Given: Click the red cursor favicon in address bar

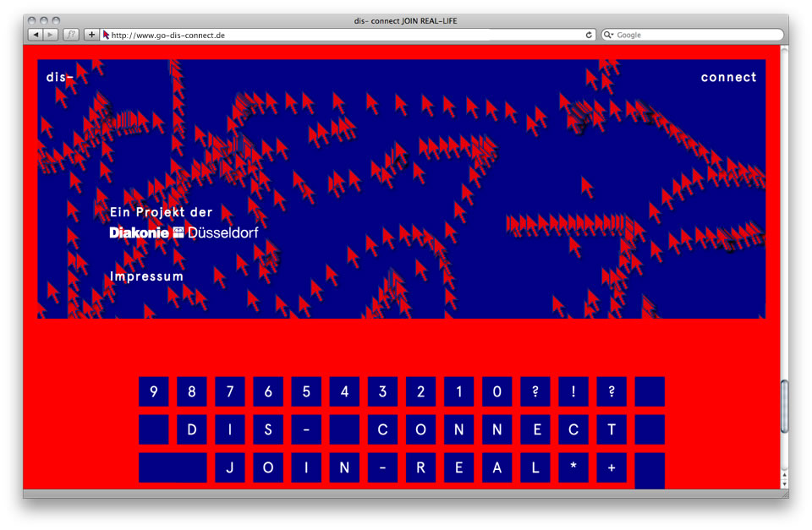Looking at the screenshot, I should [107, 35].
